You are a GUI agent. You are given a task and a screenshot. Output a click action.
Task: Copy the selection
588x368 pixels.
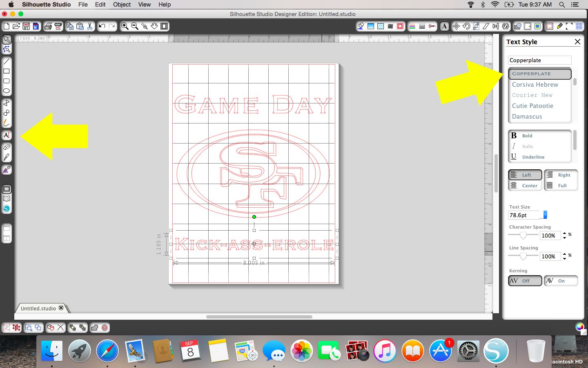tap(70, 26)
